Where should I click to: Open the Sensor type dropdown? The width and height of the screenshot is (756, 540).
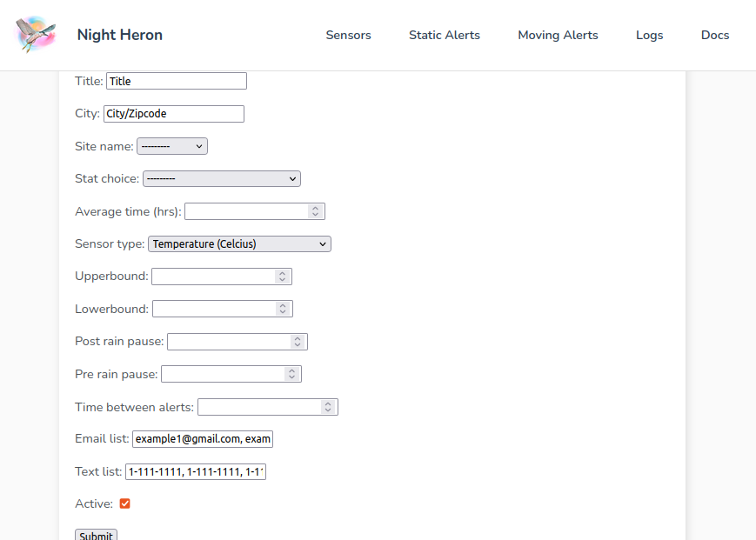pyautogui.click(x=238, y=243)
